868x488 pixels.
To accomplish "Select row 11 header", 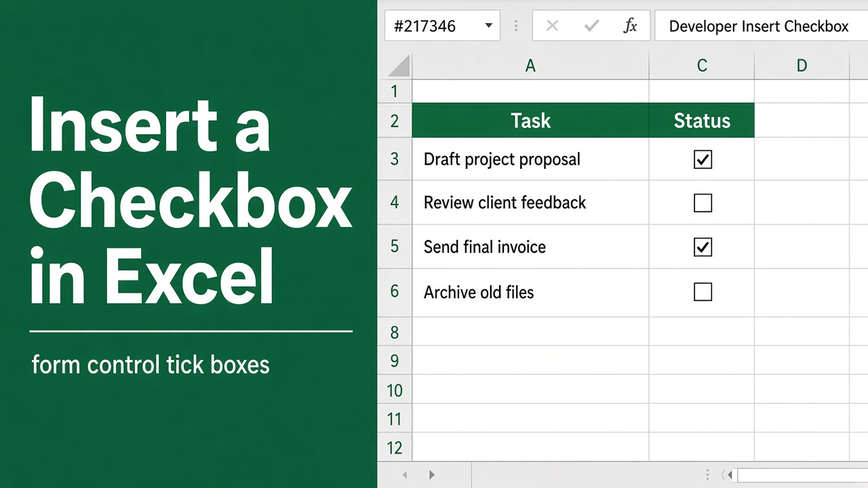I will coord(395,419).
